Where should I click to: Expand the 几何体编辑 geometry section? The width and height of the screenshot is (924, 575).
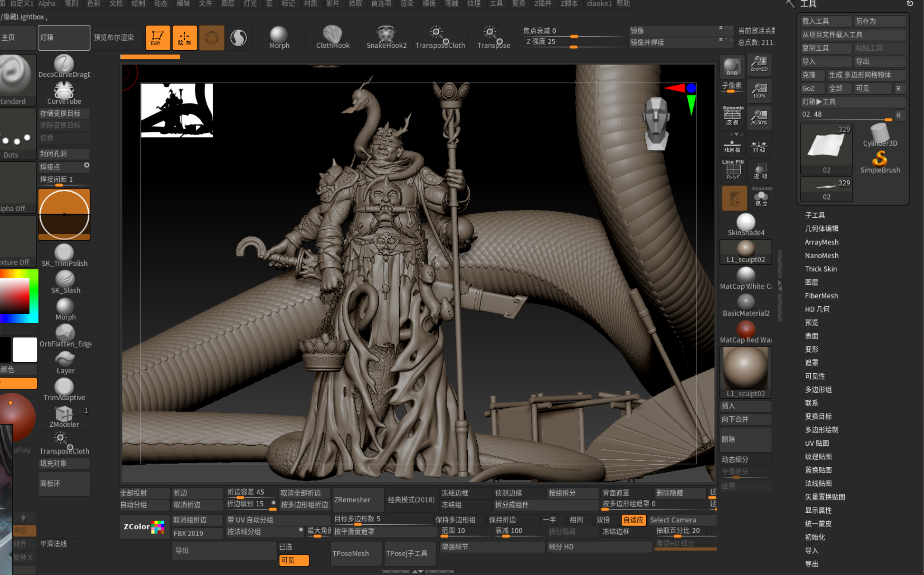[821, 228]
